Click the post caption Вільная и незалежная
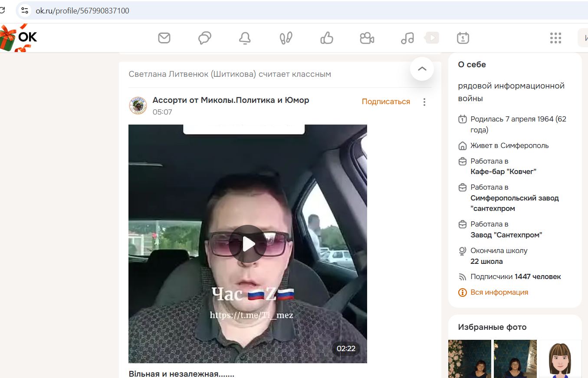Viewport: 588px width, 378px height. pos(181,374)
